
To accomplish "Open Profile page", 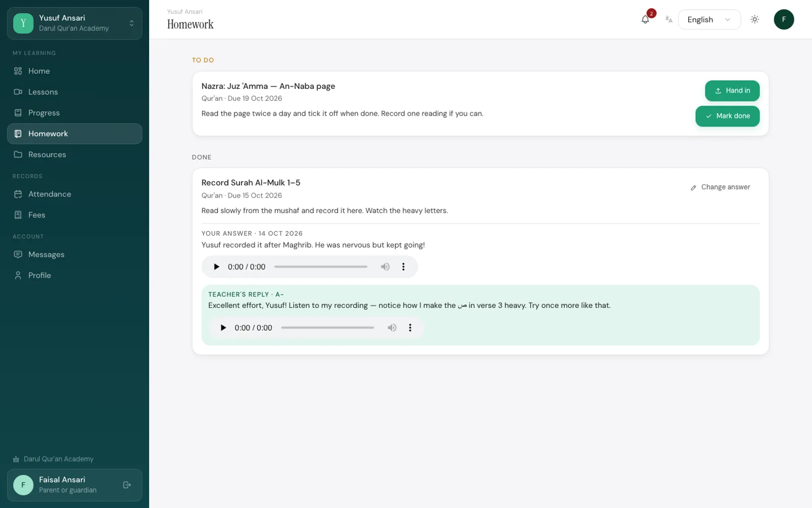I will pyautogui.click(x=75, y=275).
